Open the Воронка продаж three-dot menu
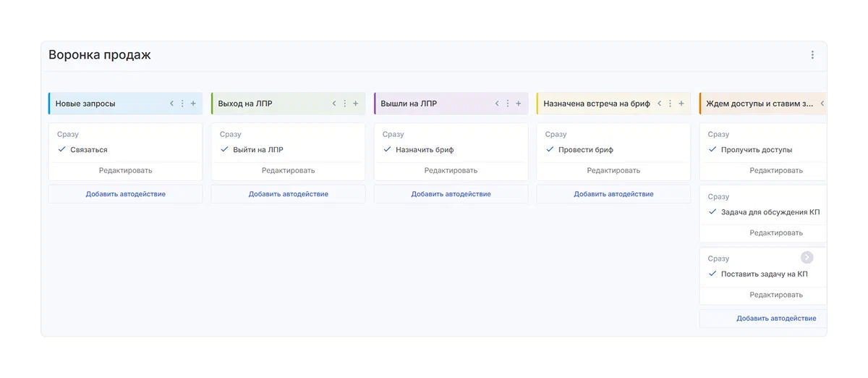The image size is (868, 378). tap(812, 55)
